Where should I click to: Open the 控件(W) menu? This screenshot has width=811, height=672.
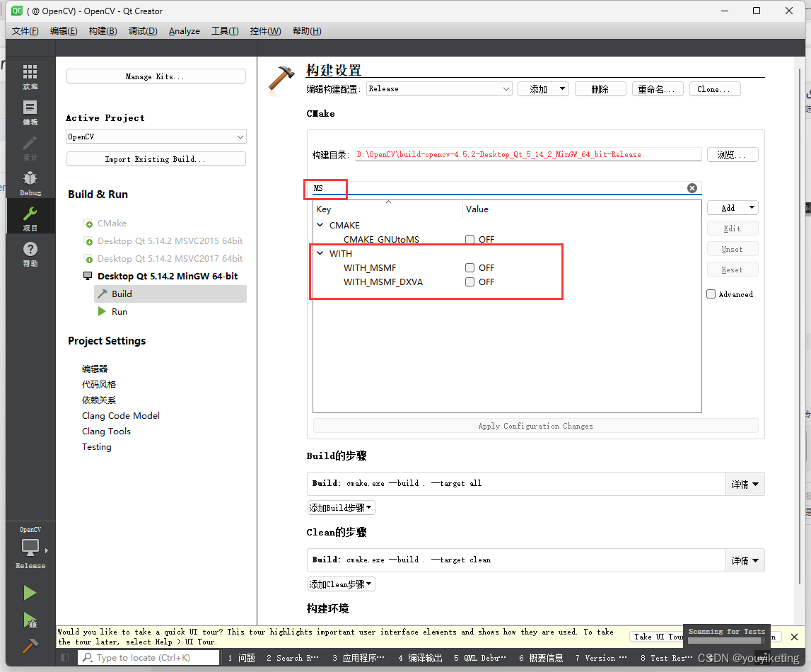pos(265,31)
